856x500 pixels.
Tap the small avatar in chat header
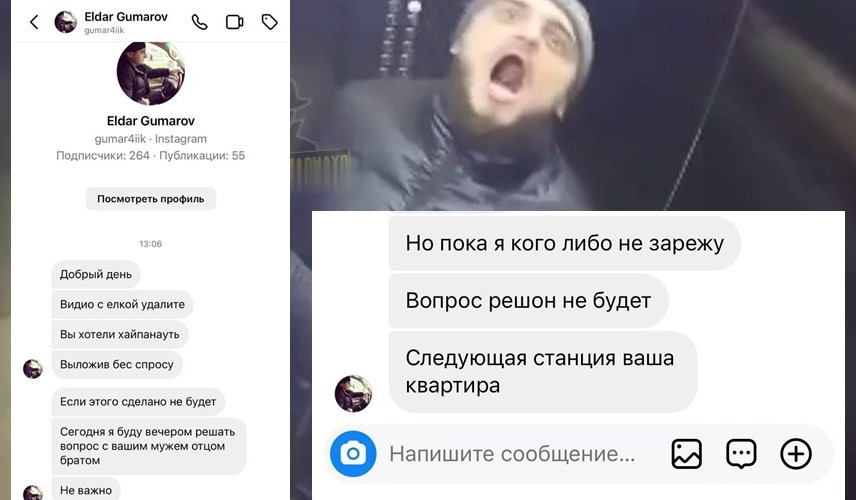tap(66, 22)
